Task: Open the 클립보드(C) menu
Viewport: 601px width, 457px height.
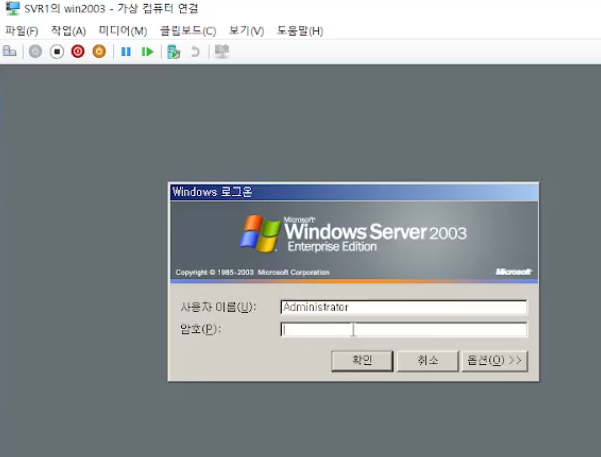Action: coord(188,31)
